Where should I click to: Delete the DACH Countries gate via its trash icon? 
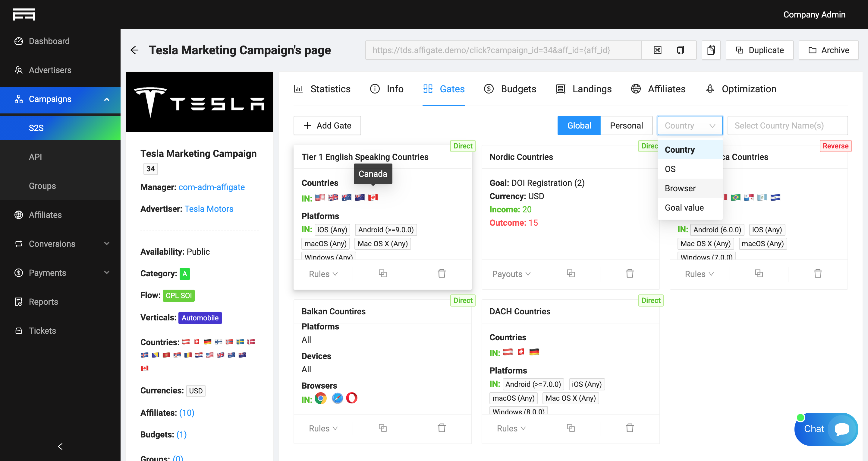[629, 428]
